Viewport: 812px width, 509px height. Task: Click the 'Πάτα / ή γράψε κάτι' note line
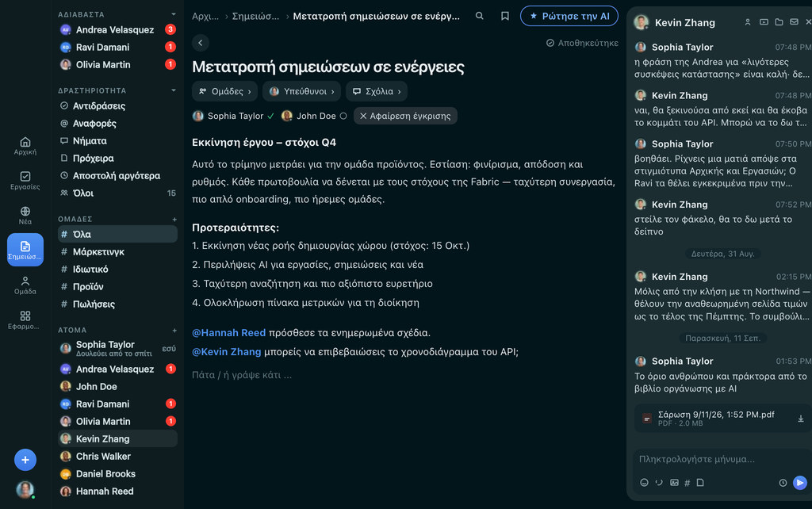pyautogui.click(x=242, y=375)
